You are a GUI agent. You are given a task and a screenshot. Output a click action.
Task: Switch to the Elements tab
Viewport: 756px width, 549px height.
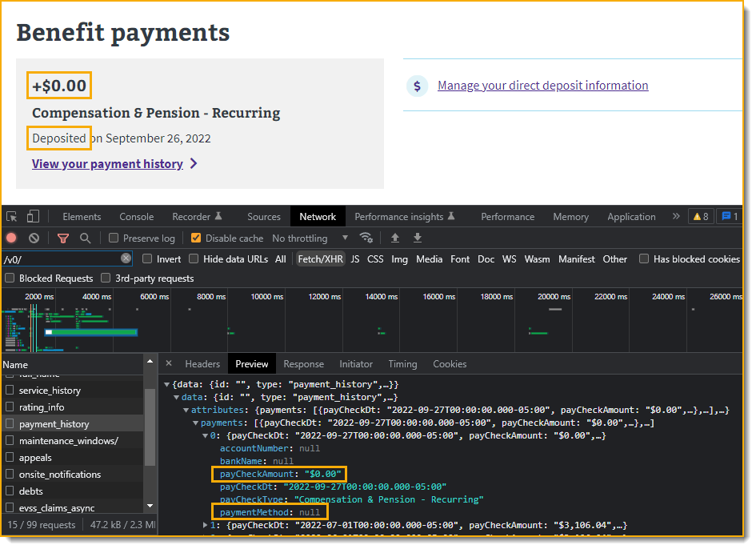82,217
